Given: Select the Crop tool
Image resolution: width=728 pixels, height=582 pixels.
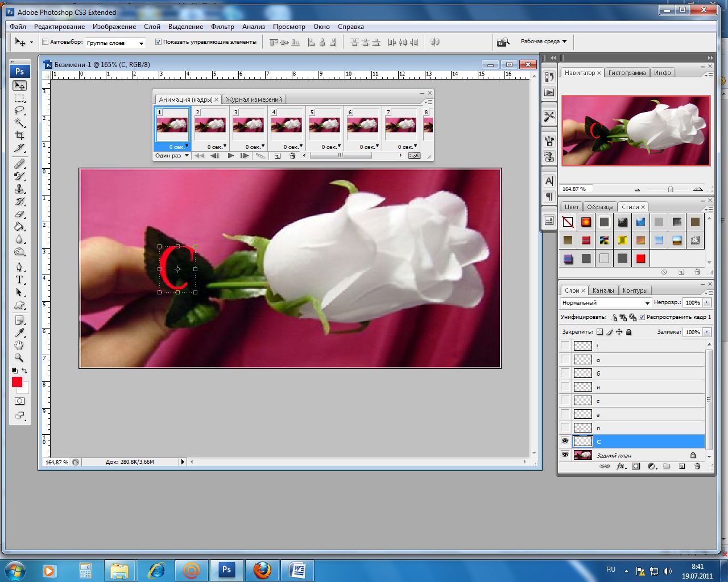Looking at the screenshot, I should (x=19, y=135).
